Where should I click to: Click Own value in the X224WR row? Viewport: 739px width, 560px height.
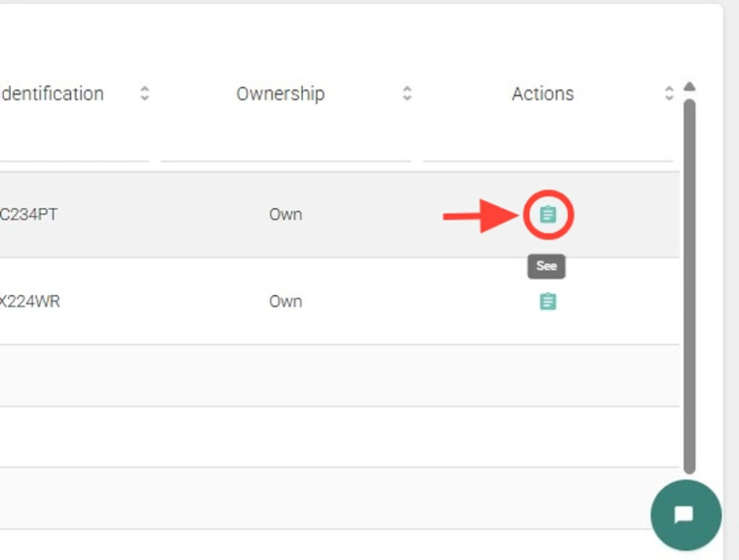point(285,301)
